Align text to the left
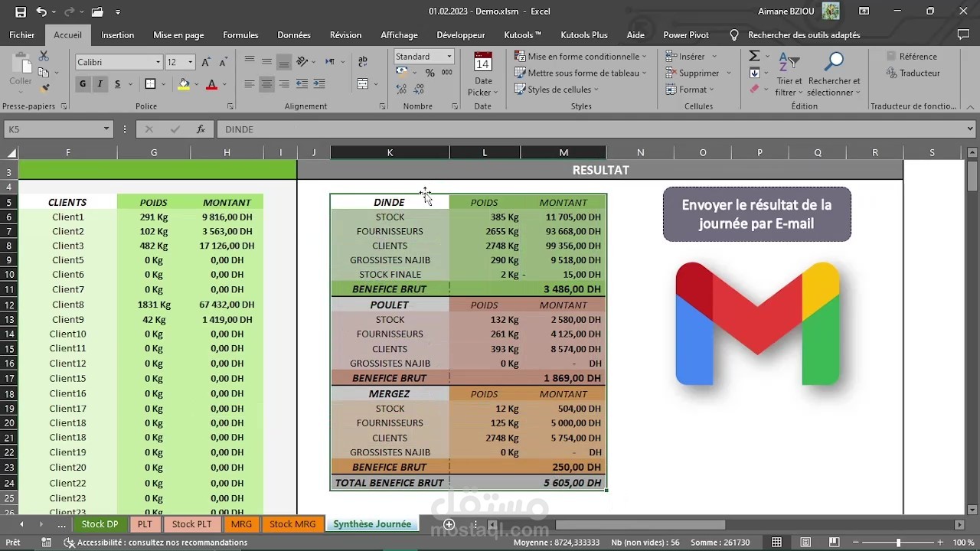The image size is (980, 551). [250, 84]
